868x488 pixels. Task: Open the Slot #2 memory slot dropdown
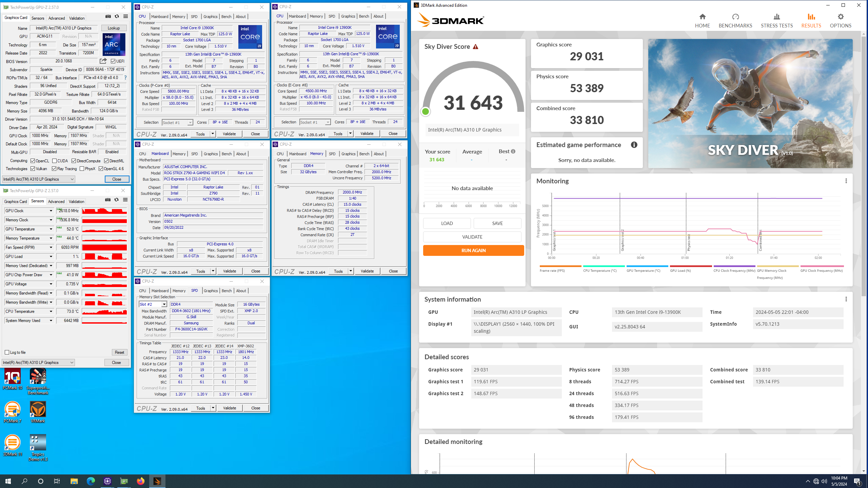[153, 304]
